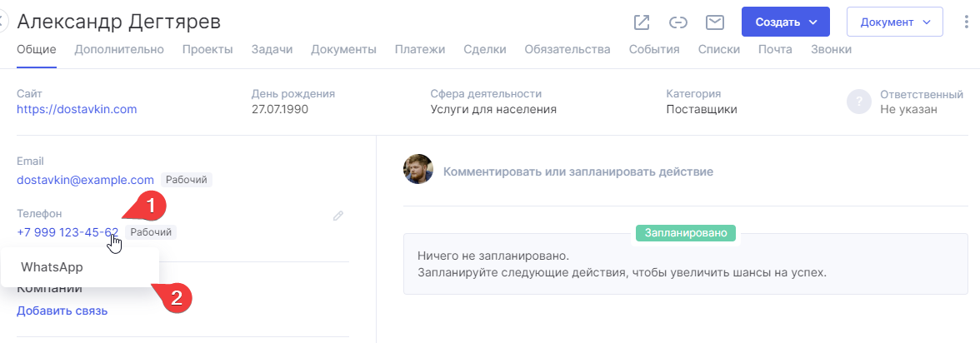980x343 pixels.
Task: Open the Звонки tab
Action: click(831, 50)
